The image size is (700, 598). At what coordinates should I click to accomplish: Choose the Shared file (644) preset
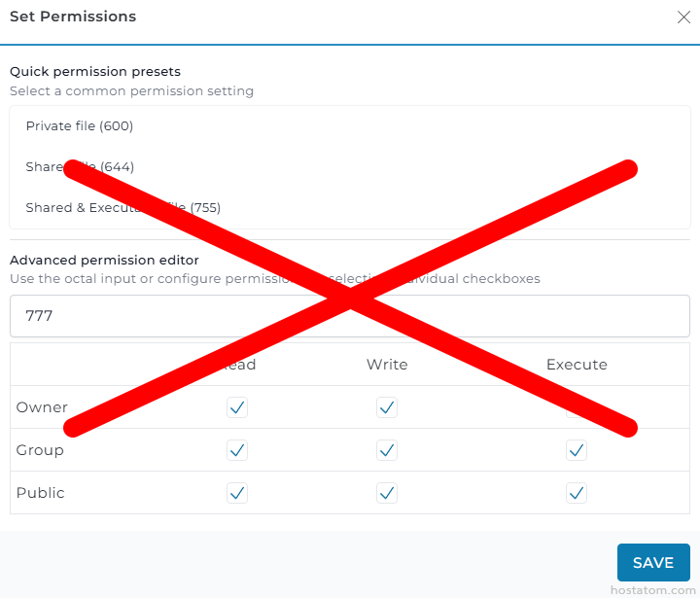80,167
